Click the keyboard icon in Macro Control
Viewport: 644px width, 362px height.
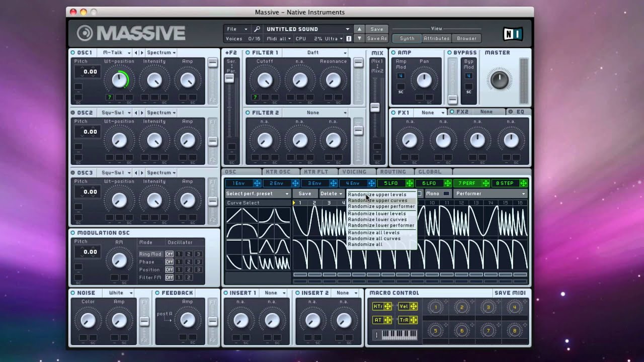click(400, 335)
